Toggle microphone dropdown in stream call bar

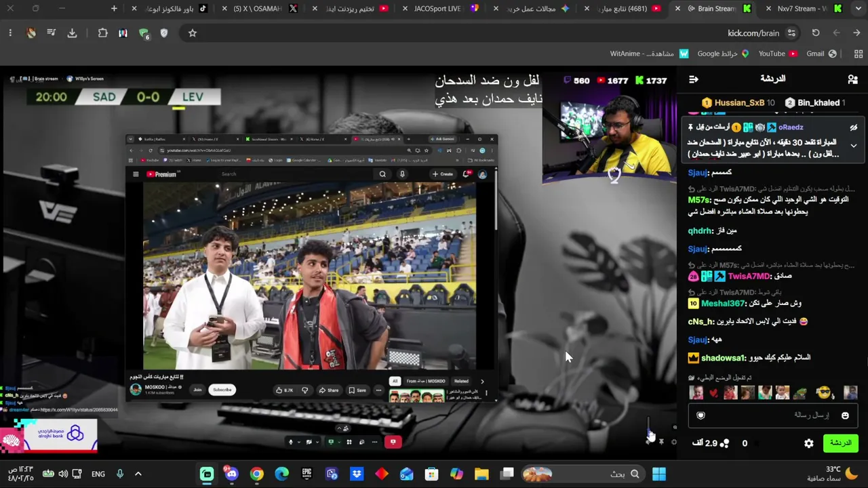click(299, 442)
